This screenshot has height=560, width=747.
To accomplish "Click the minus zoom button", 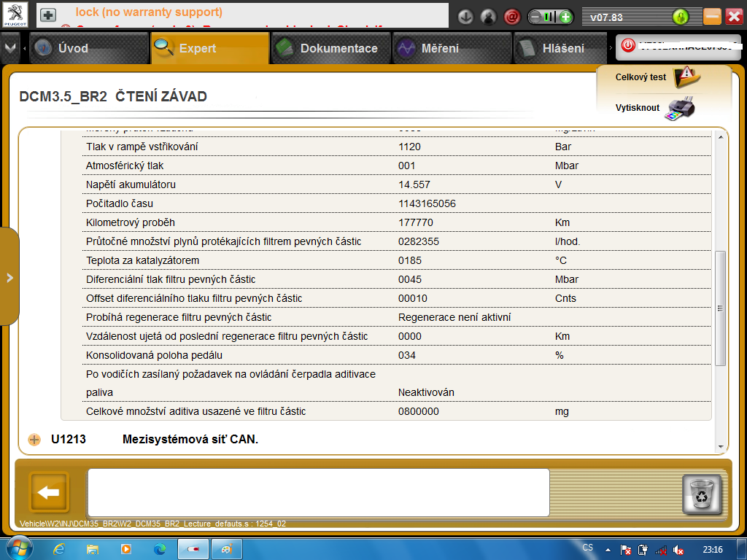I will pyautogui.click(x=535, y=17).
